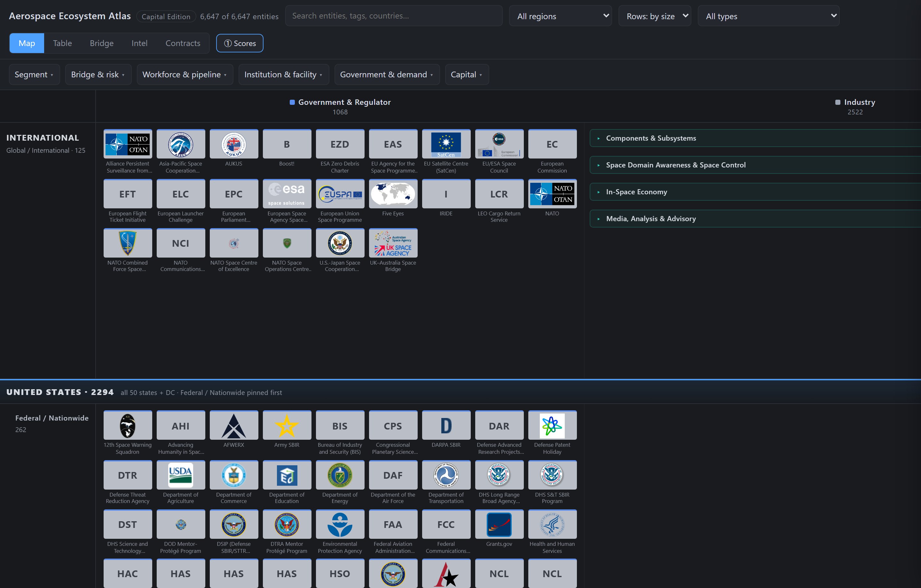921x588 pixels.
Task: Open the Environmental Protection Agency tile
Action: pos(340,524)
